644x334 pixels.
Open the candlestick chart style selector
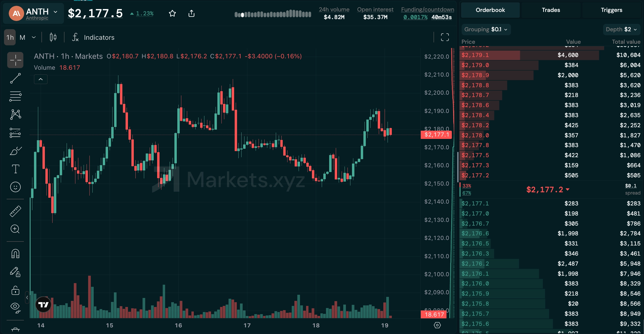(x=53, y=37)
